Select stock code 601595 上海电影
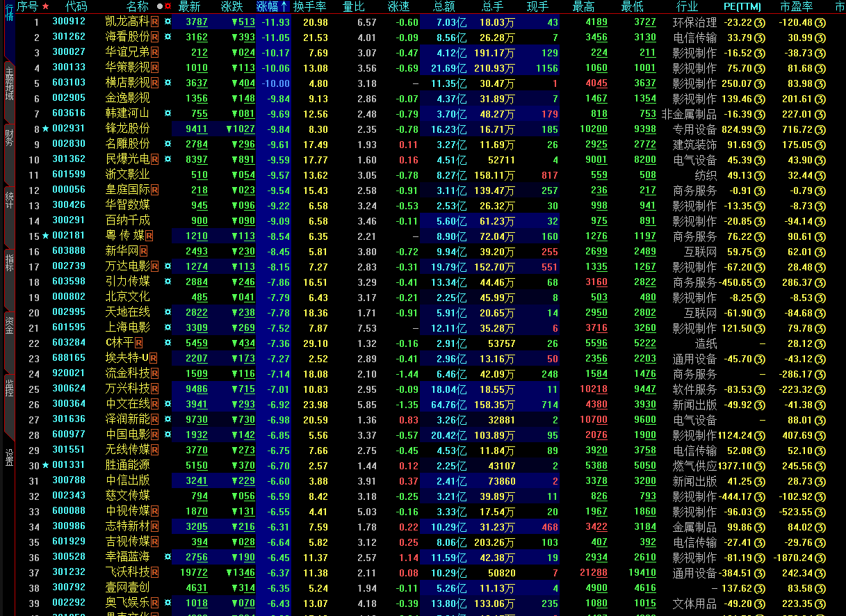 [x=69, y=328]
